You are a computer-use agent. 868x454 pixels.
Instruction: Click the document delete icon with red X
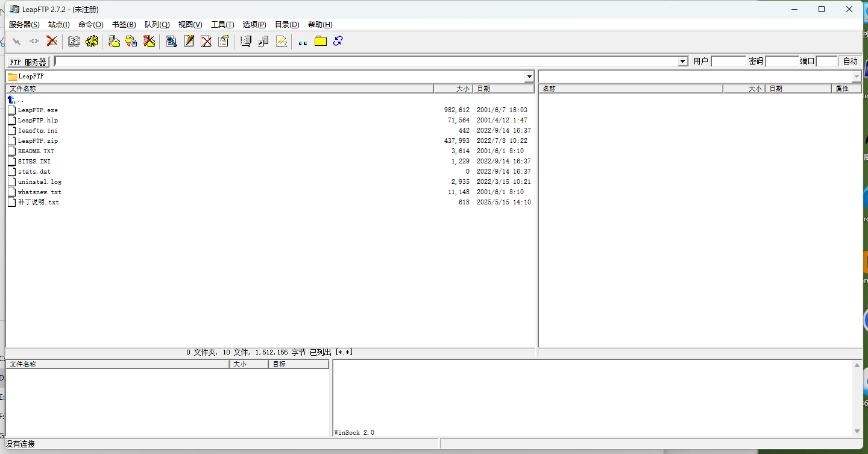click(206, 42)
